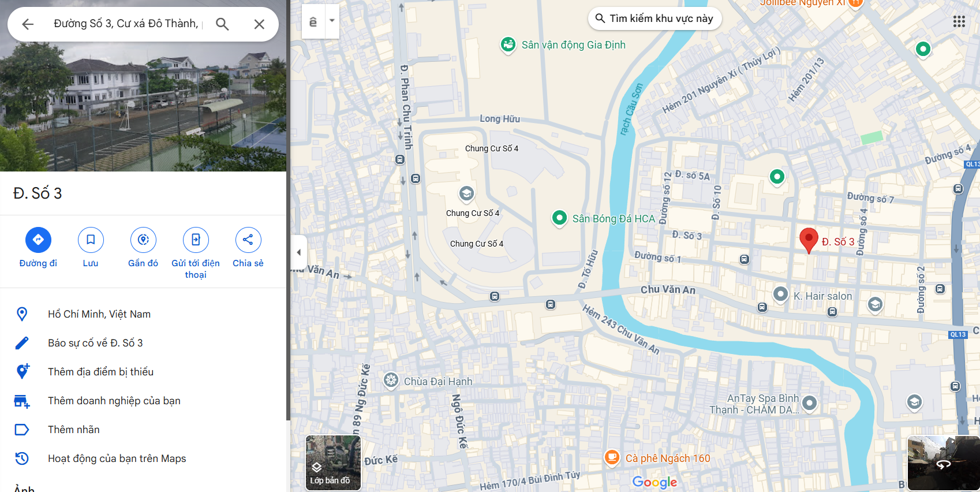Toggle the Lớp bản đồ layer thumbnail
Screen dimensions: 980x492
(x=333, y=463)
